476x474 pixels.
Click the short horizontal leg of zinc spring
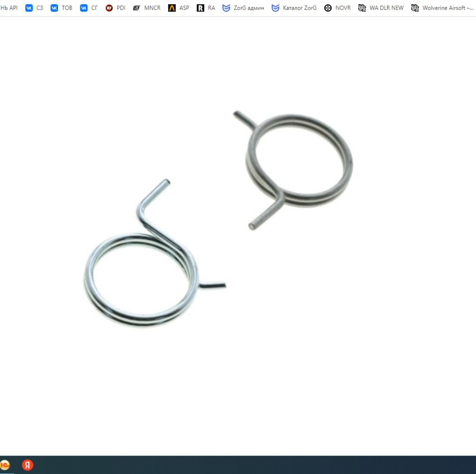[x=212, y=286]
